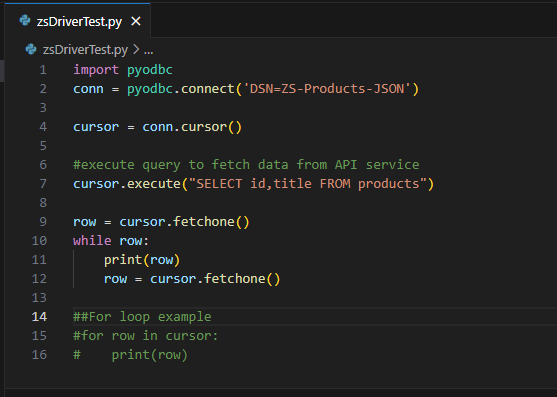
Task: Click the 'while' keyword on line 10
Action: 92,241
